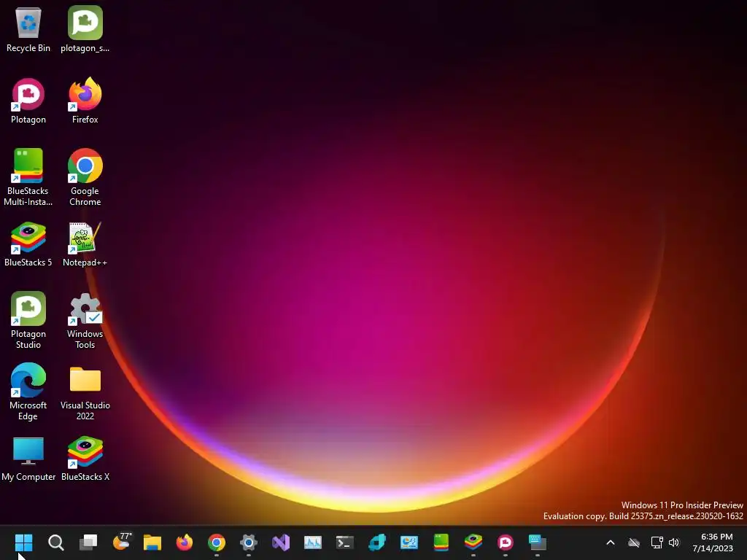747x560 pixels.
Task: Select the Google Chrome desktop shortcut
Action: coord(85,177)
